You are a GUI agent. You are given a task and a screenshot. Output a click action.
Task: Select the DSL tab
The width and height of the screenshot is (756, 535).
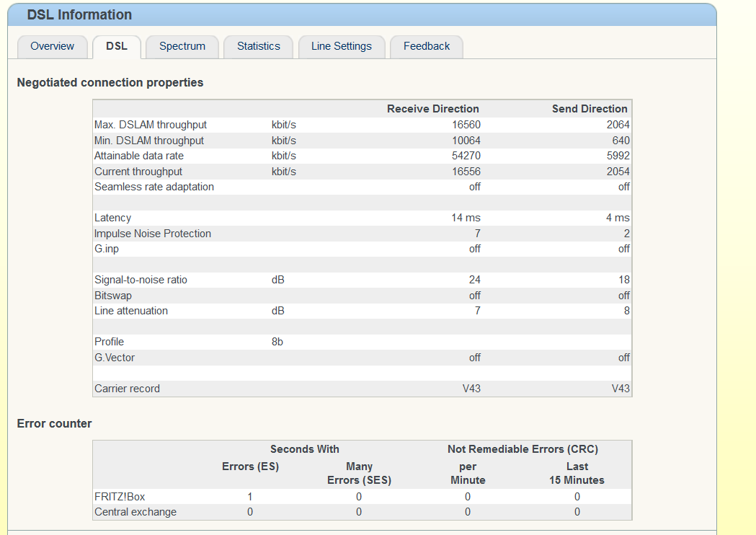[117, 46]
